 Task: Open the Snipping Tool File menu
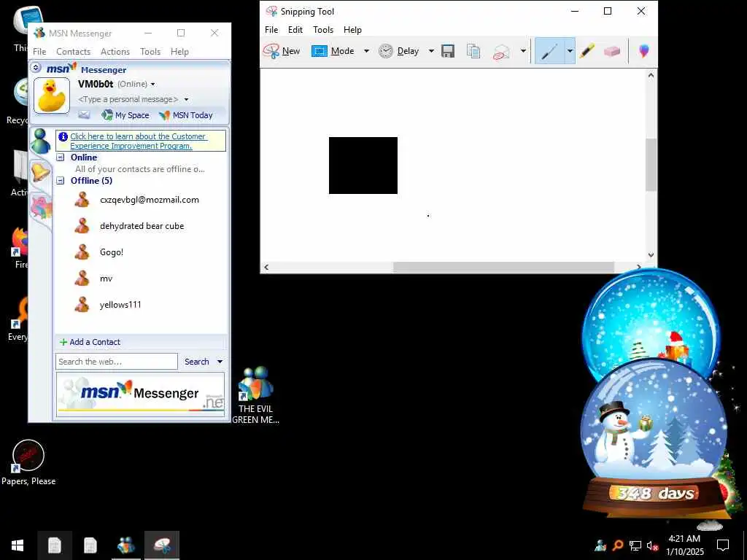[x=271, y=29]
